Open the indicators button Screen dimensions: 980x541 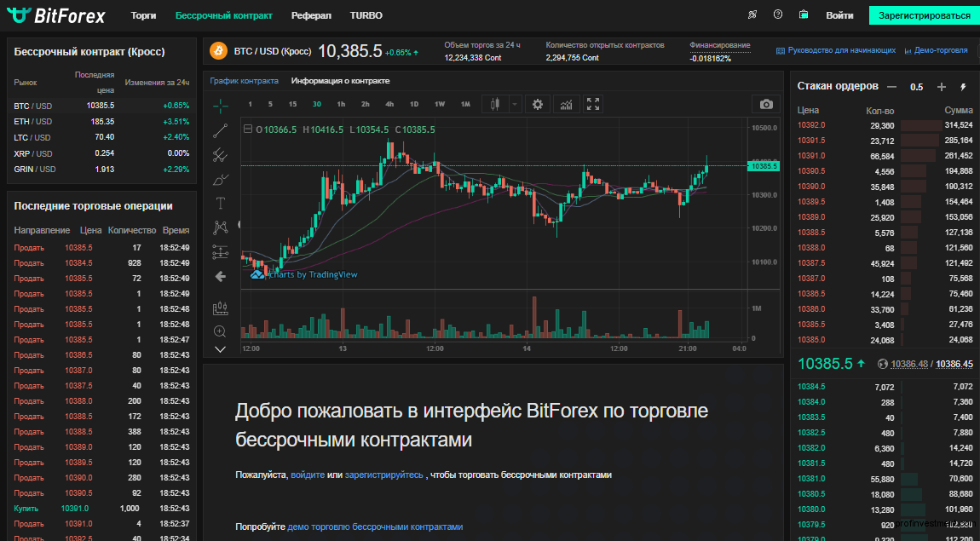tap(566, 104)
